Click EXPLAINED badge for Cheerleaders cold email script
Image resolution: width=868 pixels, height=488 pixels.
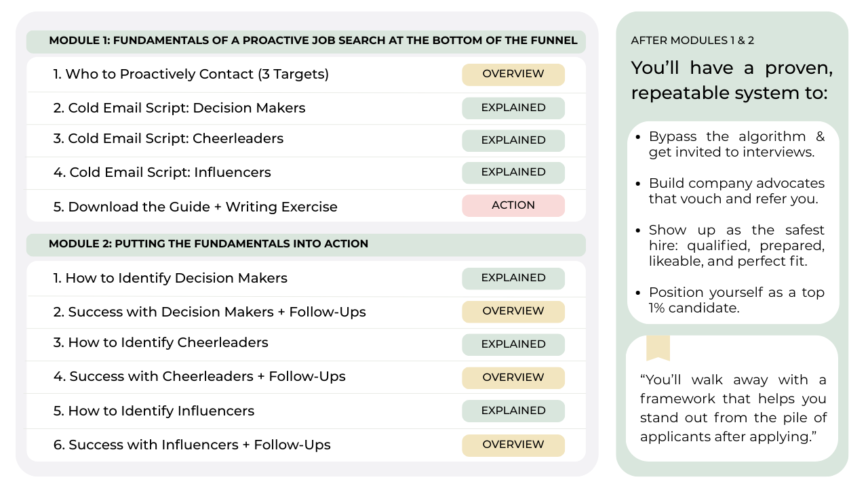[x=513, y=140]
